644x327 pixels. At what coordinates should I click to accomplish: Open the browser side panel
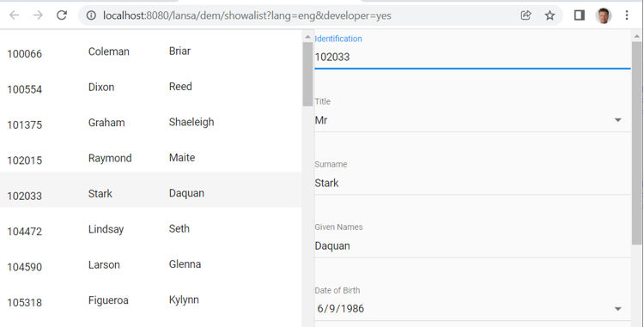point(579,15)
